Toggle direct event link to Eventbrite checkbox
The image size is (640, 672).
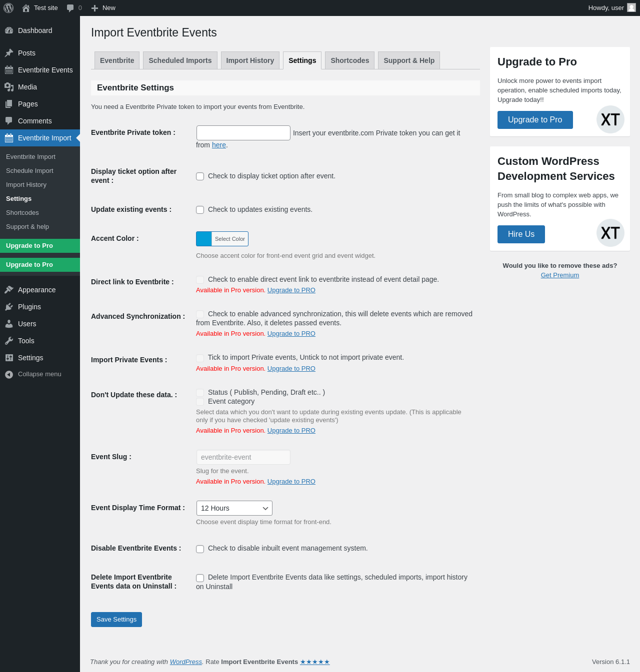[x=200, y=280]
